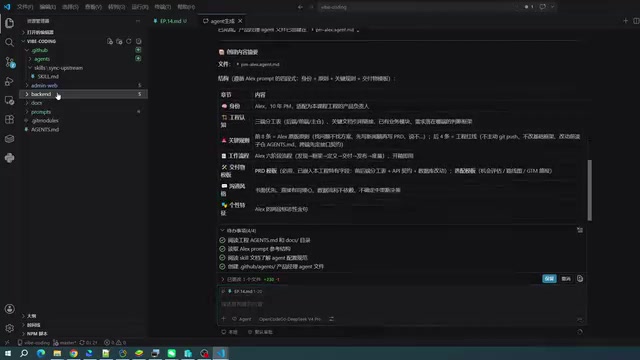Open the Manage gear icon
This screenshot has width=640, height=360.
9,328
